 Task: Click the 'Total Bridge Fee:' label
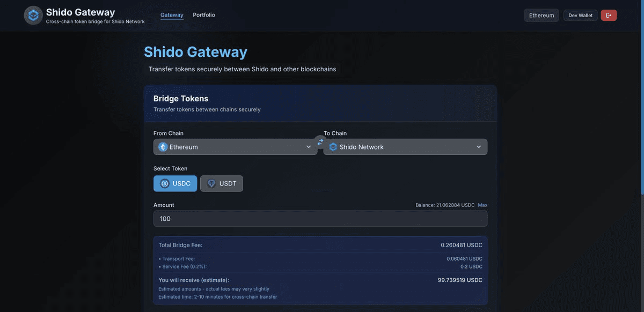(180, 245)
